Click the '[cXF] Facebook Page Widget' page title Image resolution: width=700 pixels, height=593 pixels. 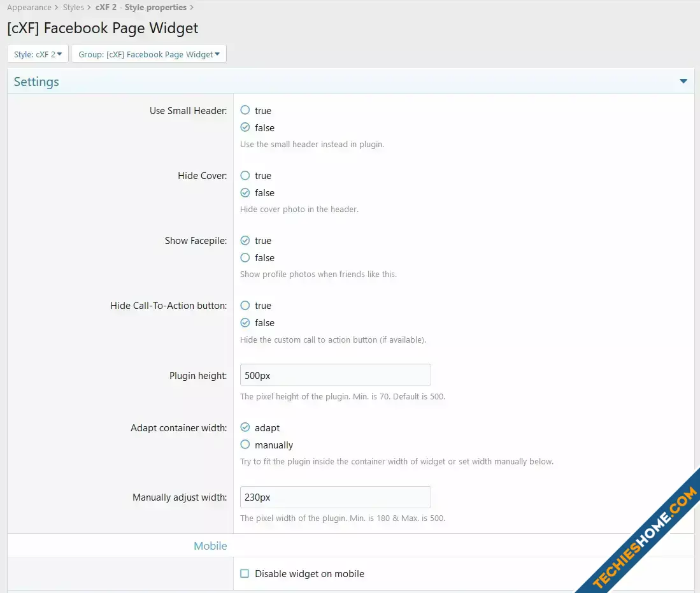[x=103, y=28]
